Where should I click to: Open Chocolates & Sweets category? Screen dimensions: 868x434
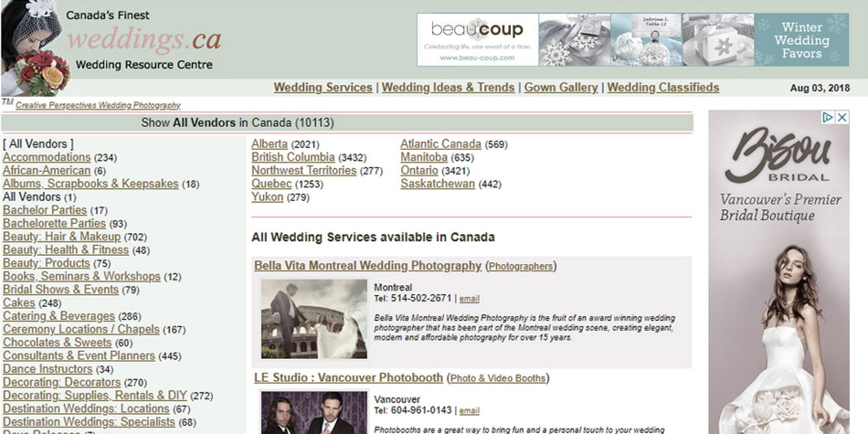click(x=57, y=343)
